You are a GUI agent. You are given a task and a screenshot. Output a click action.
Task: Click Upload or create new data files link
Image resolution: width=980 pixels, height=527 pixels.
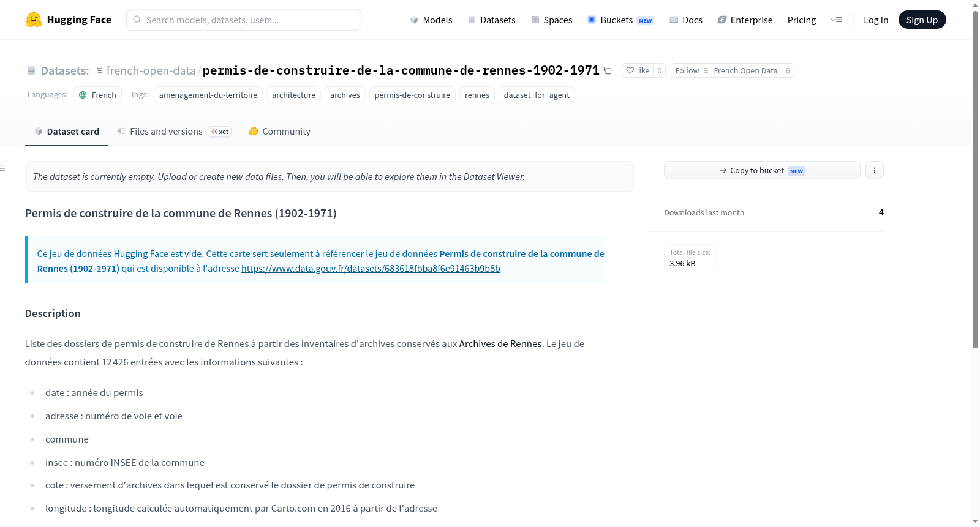click(x=220, y=176)
